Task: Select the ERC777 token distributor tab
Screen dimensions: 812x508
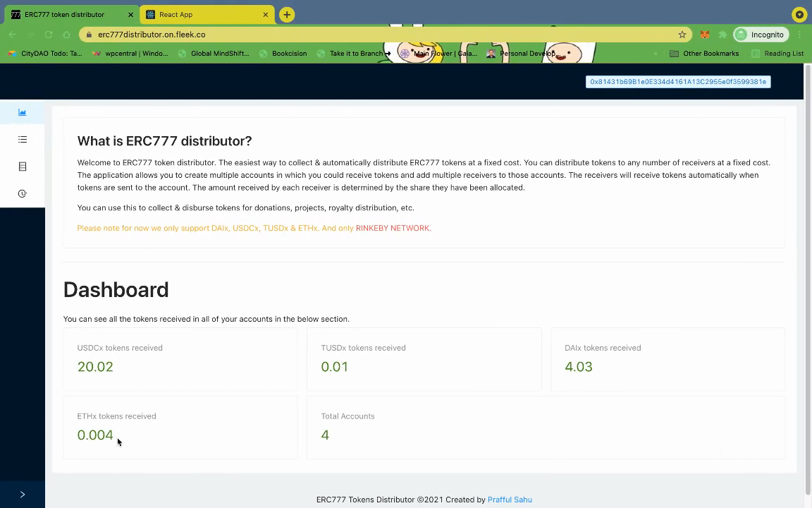Action: click(71, 15)
